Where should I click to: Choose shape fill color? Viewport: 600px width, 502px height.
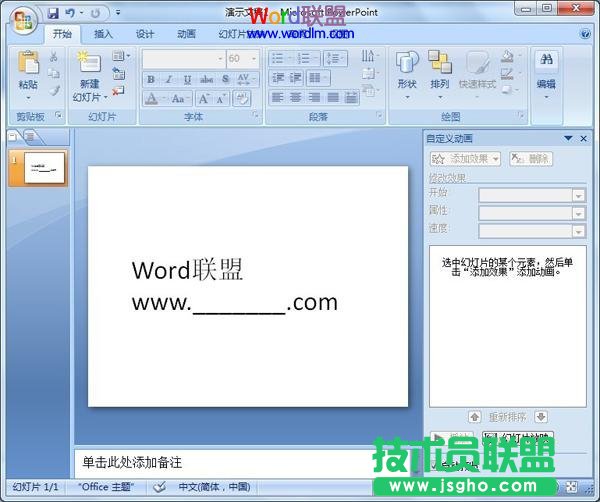pyautogui.click(x=510, y=56)
